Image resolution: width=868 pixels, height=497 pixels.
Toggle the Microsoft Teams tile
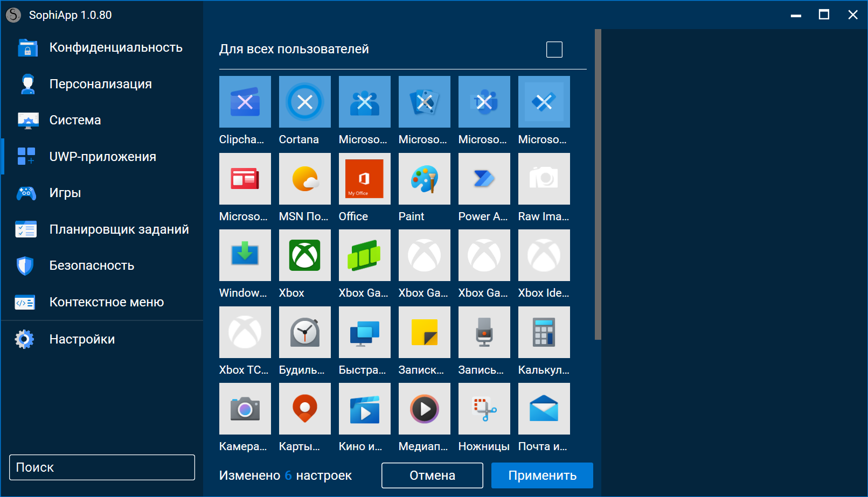tap(484, 102)
